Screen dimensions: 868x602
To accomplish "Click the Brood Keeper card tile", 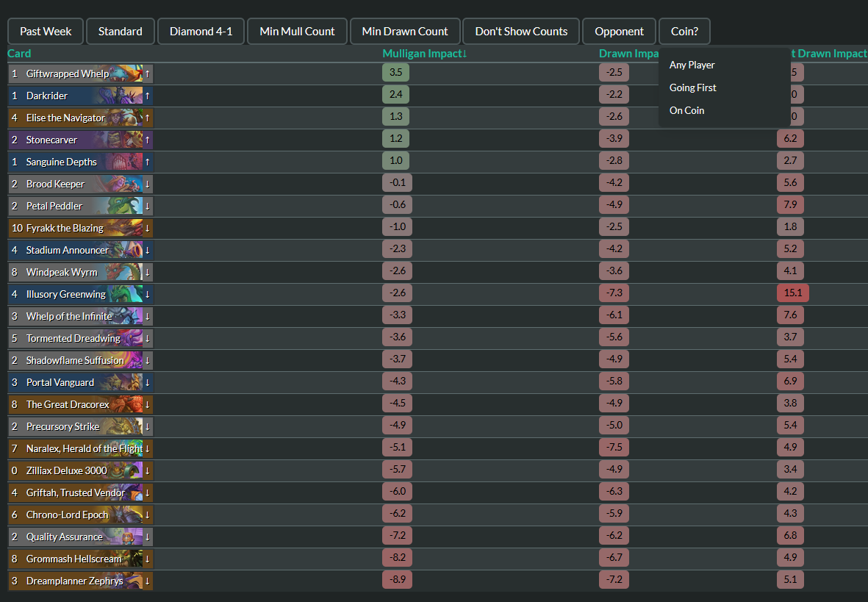I will (80, 184).
